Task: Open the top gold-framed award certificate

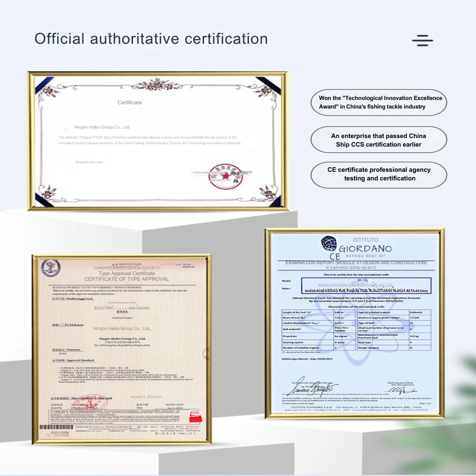Action: 158,140
